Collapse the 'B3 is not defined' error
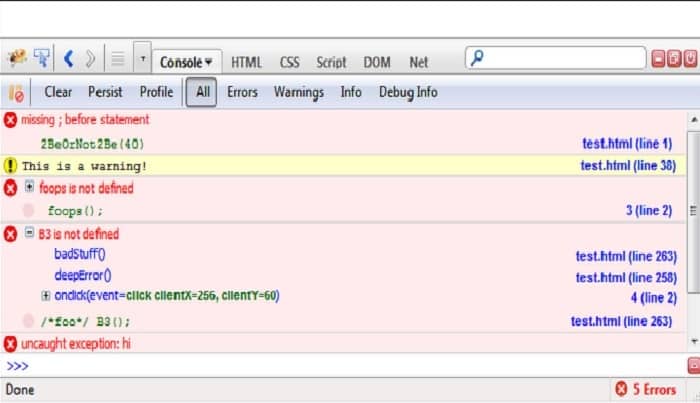The height and width of the screenshot is (403, 700). point(30,233)
